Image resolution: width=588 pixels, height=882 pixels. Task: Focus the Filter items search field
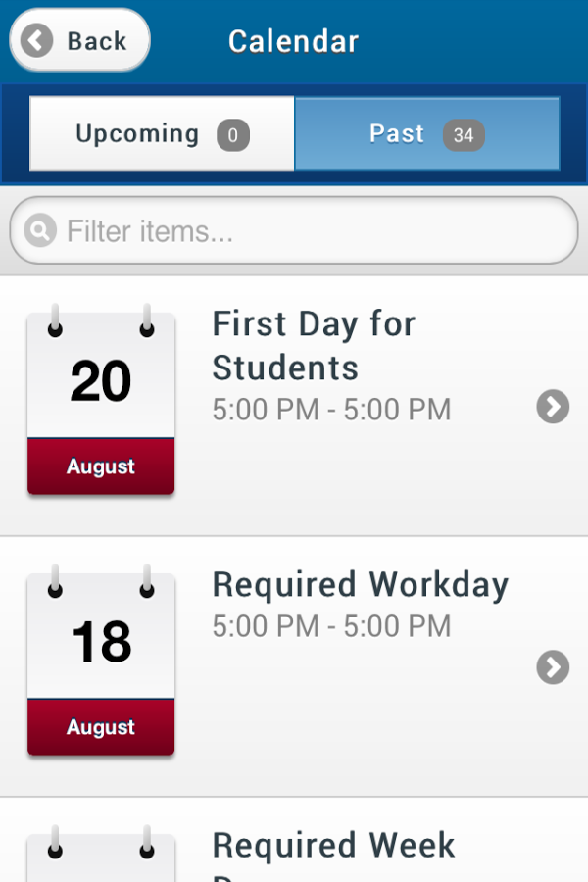tap(294, 230)
